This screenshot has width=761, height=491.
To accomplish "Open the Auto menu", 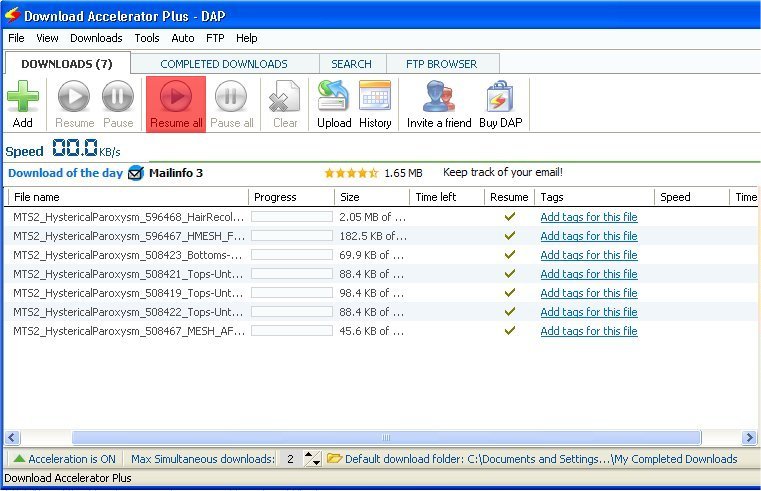I will pyautogui.click(x=182, y=38).
